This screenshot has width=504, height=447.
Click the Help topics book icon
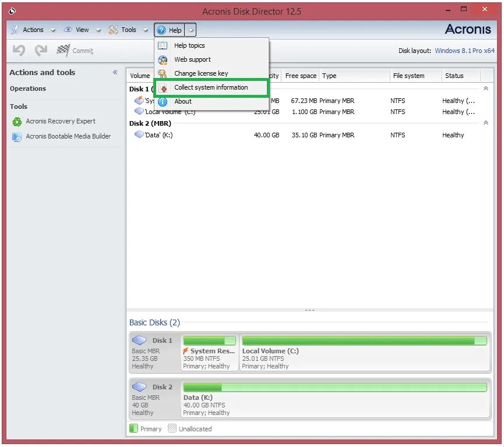(163, 45)
